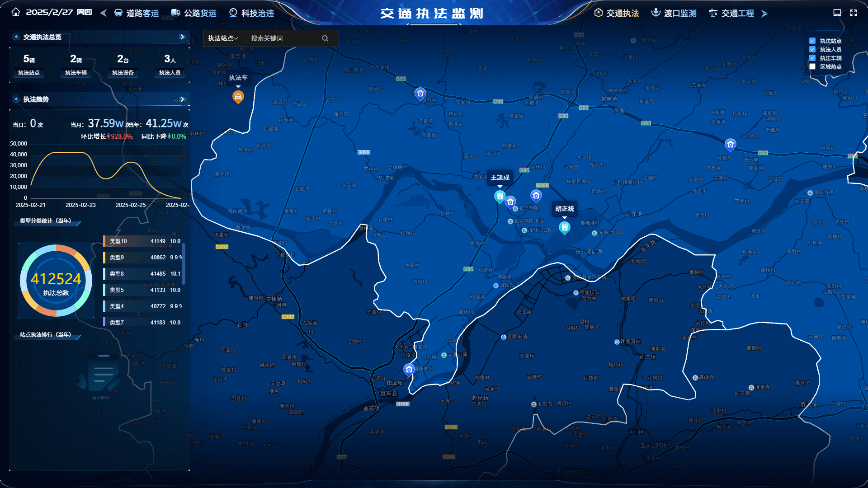Click the monitor display icon

pos(837,13)
